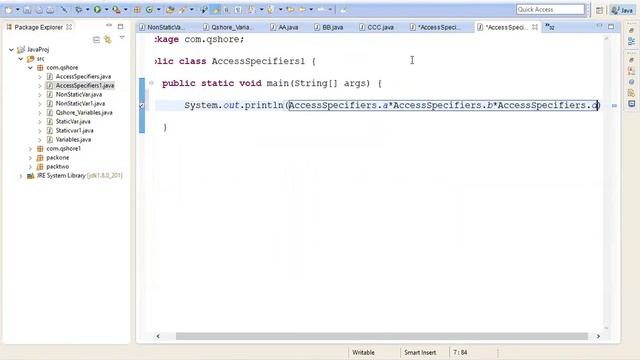640x360 pixels.
Task: Click the Open Perspective icon
Action: click(599, 10)
